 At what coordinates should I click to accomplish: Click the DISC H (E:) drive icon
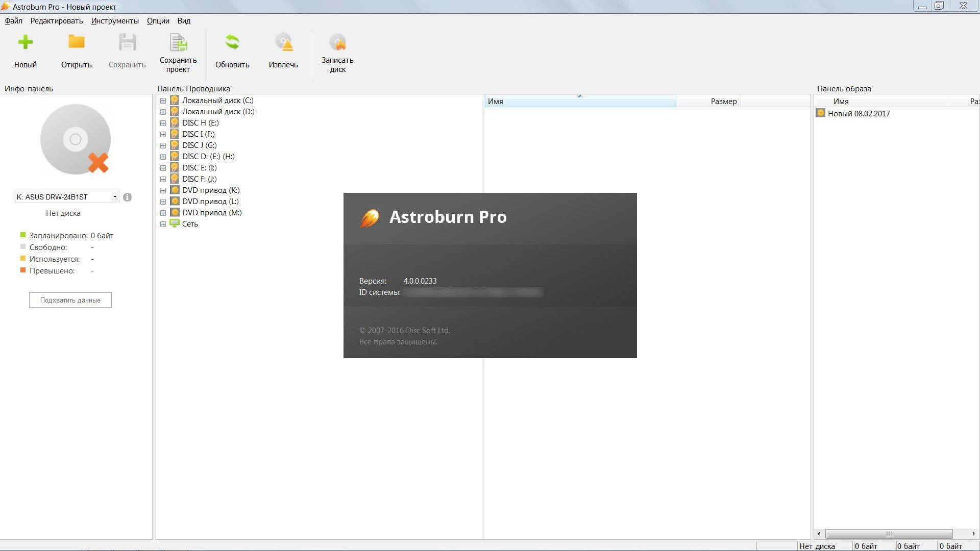tap(175, 123)
